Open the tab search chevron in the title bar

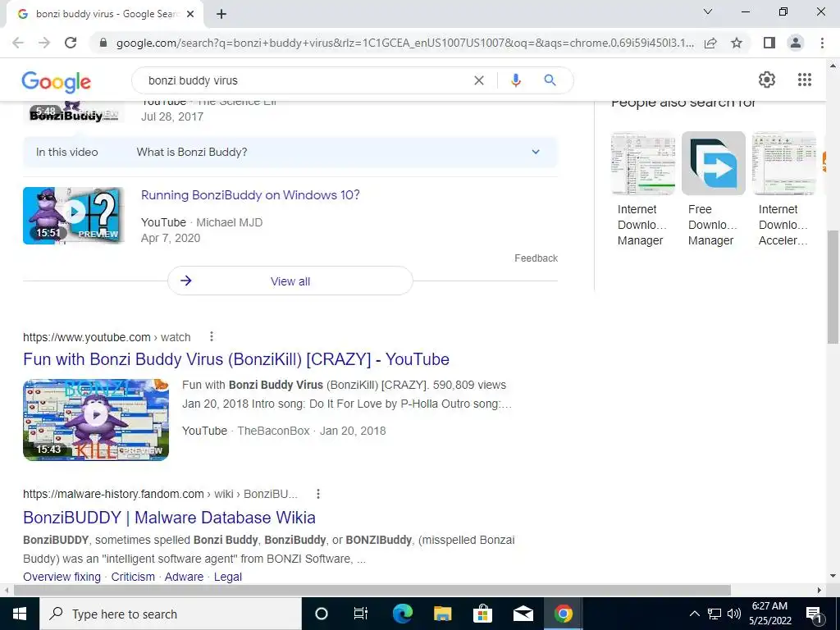coord(708,11)
